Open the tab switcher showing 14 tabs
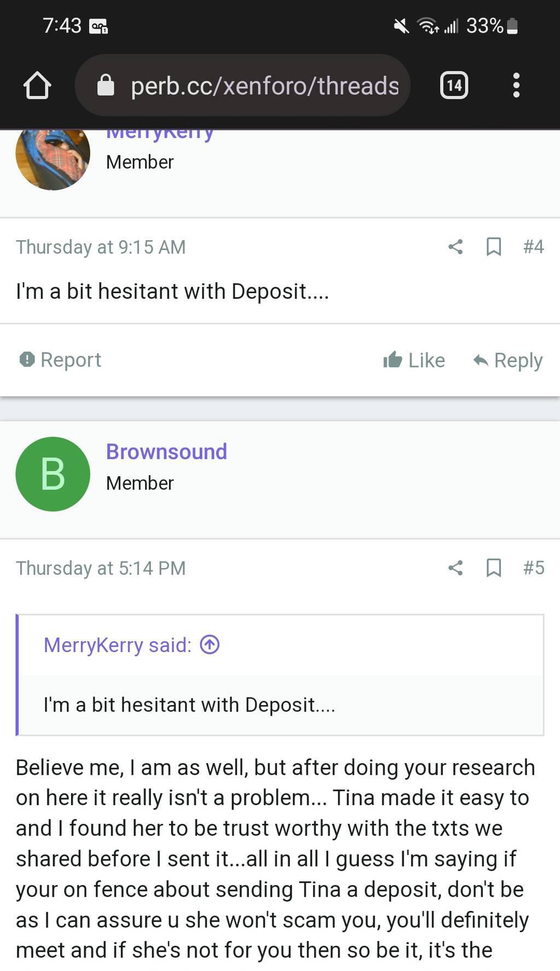Image resolution: width=560 pixels, height=971 pixels. [x=454, y=85]
